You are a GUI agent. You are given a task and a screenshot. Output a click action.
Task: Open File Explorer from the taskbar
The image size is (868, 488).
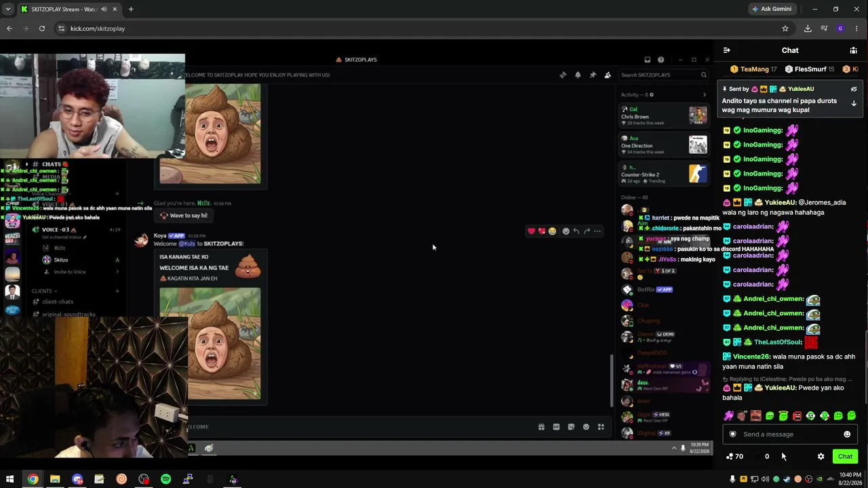click(55, 479)
